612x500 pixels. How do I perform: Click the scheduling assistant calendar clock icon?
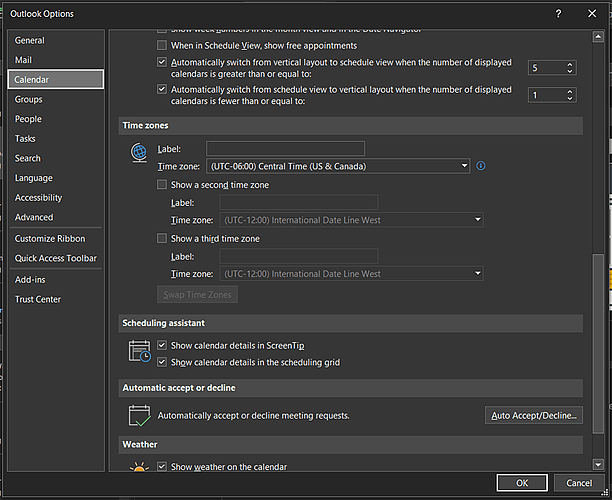point(139,351)
